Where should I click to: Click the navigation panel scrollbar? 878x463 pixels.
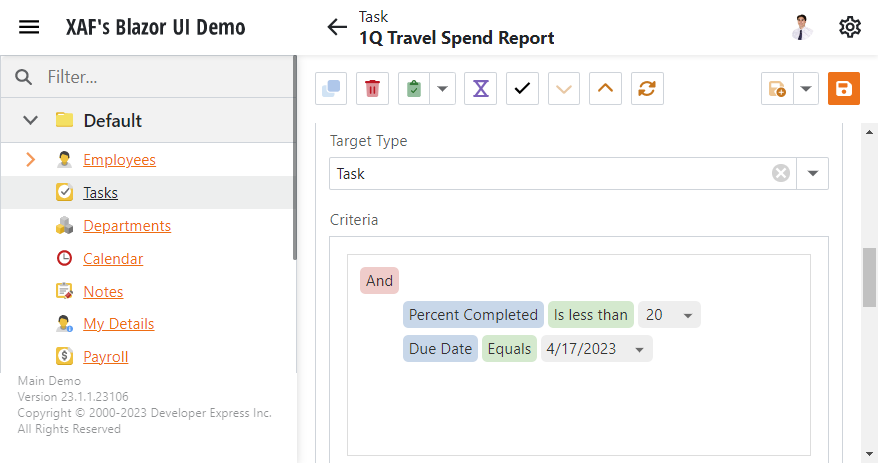[295, 158]
